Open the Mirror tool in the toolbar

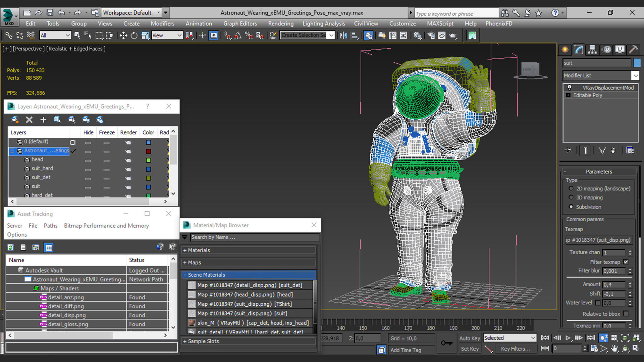pos(343,36)
